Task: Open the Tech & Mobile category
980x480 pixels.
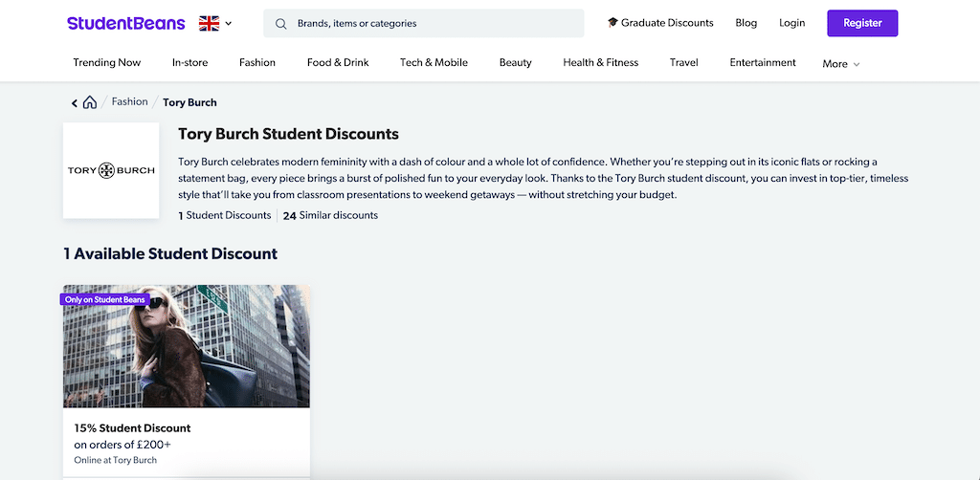Action: click(x=434, y=62)
